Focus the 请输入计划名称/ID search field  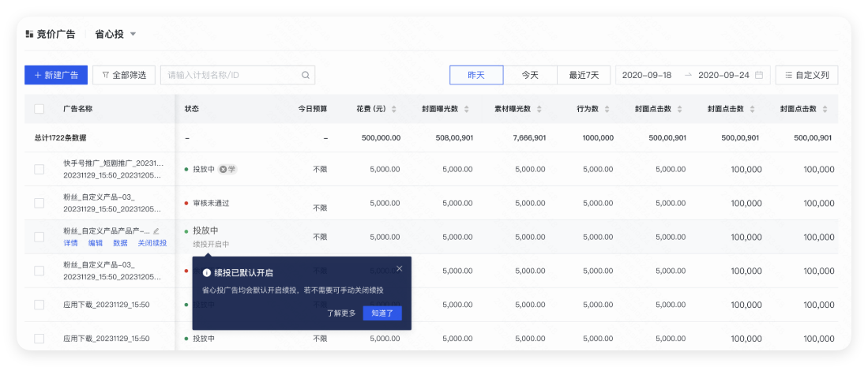(x=238, y=75)
